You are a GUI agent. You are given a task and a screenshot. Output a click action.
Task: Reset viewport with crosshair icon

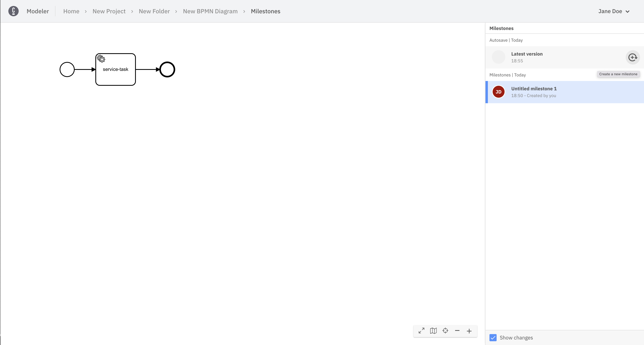(x=445, y=331)
